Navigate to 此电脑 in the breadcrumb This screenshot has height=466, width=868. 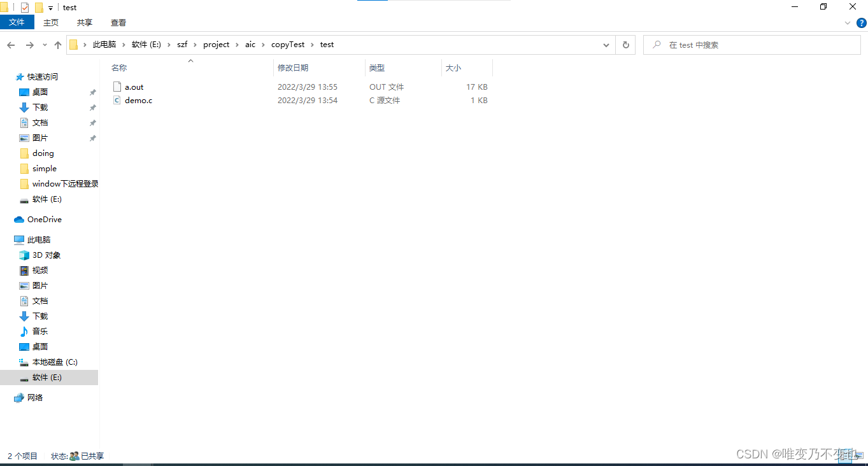(104, 45)
